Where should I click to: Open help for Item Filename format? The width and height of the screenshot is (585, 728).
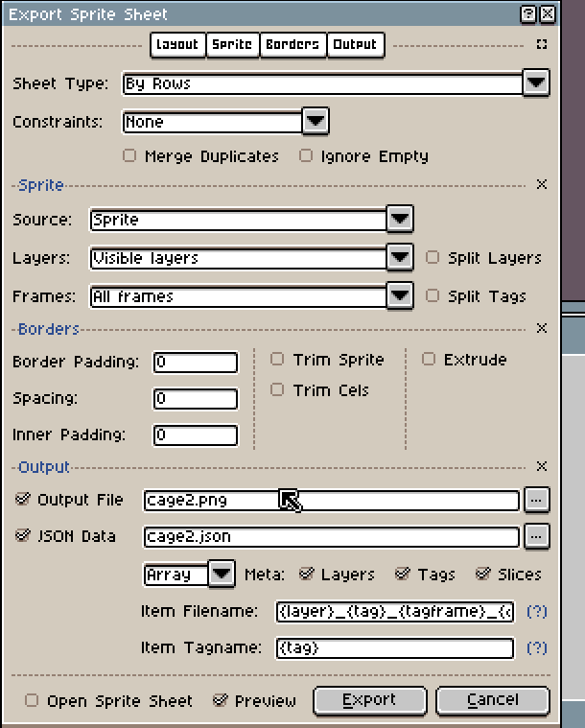(537, 611)
